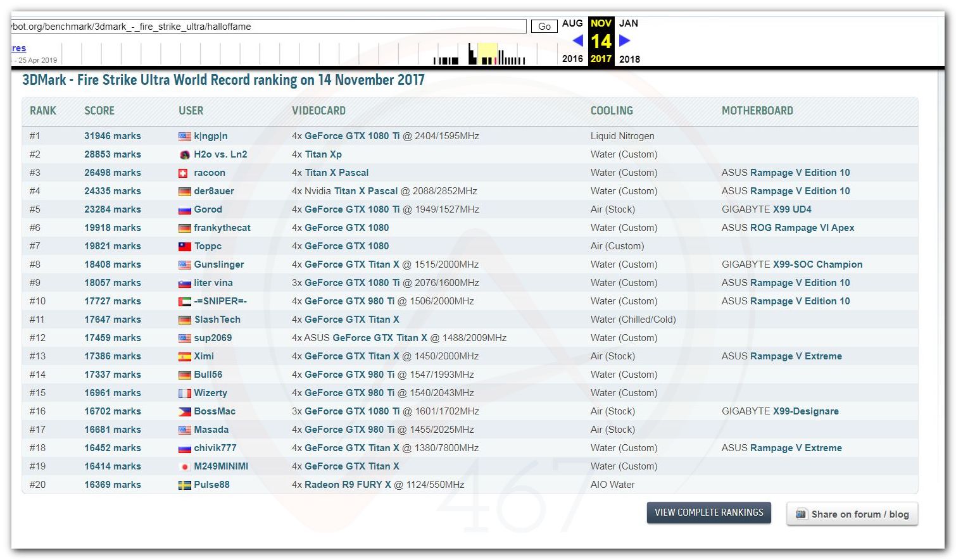Open X99-Designare motherboard link

pyautogui.click(x=806, y=411)
